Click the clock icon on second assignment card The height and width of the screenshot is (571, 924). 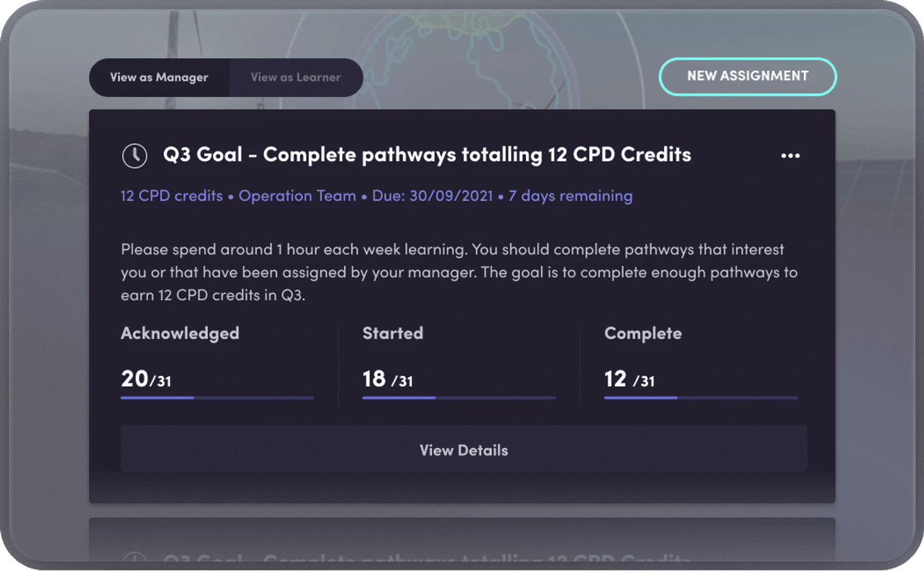pyautogui.click(x=134, y=557)
